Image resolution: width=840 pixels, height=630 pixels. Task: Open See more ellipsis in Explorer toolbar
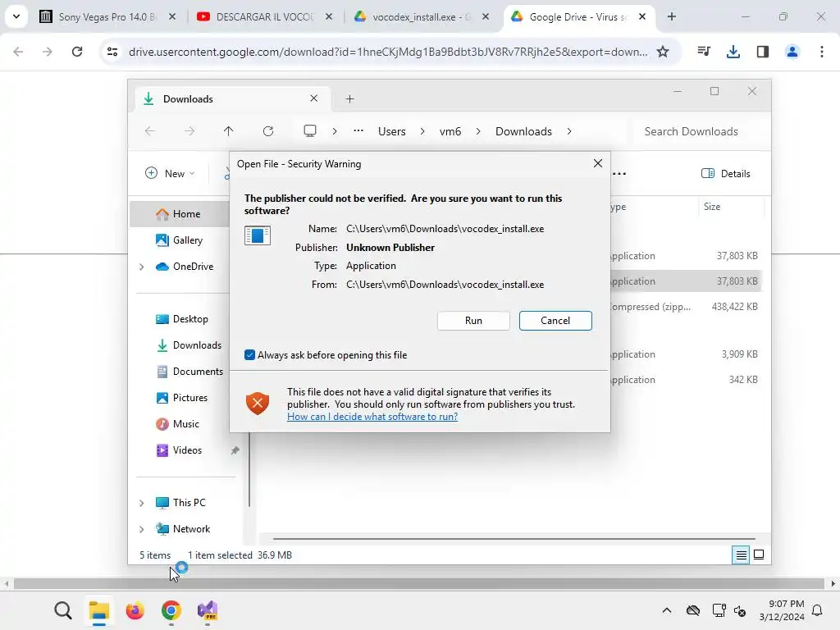pos(619,174)
